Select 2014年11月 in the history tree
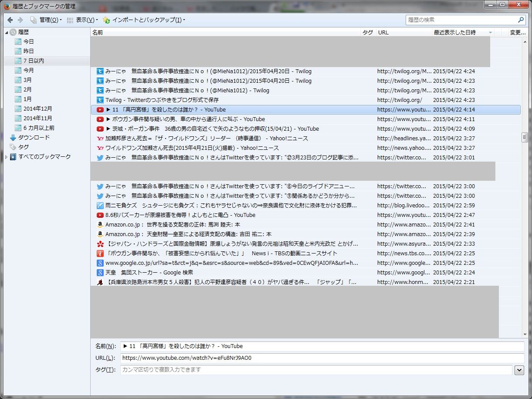This screenshot has width=532, height=399. coord(37,118)
